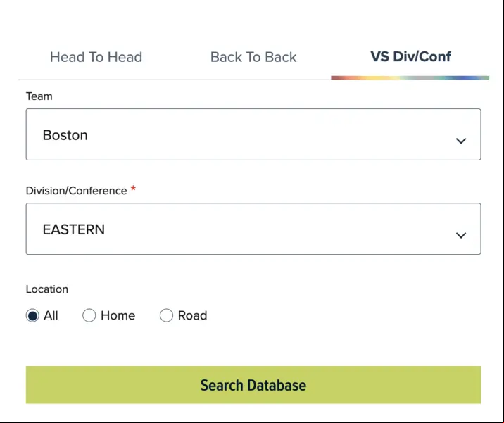This screenshot has height=423, width=504.
Task: Click the chevron in the Team field
Action: click(461, 141)
